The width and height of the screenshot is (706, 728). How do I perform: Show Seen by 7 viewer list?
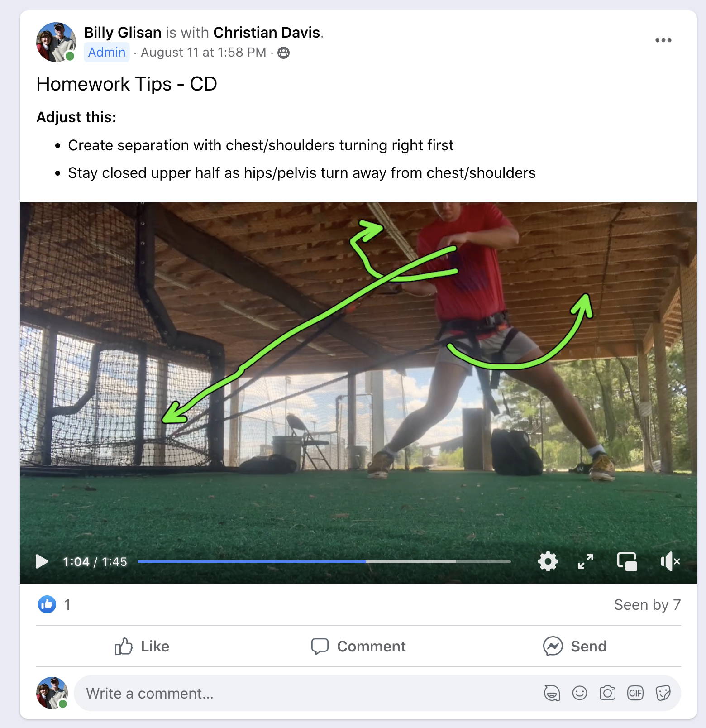[x=647, y=604]
